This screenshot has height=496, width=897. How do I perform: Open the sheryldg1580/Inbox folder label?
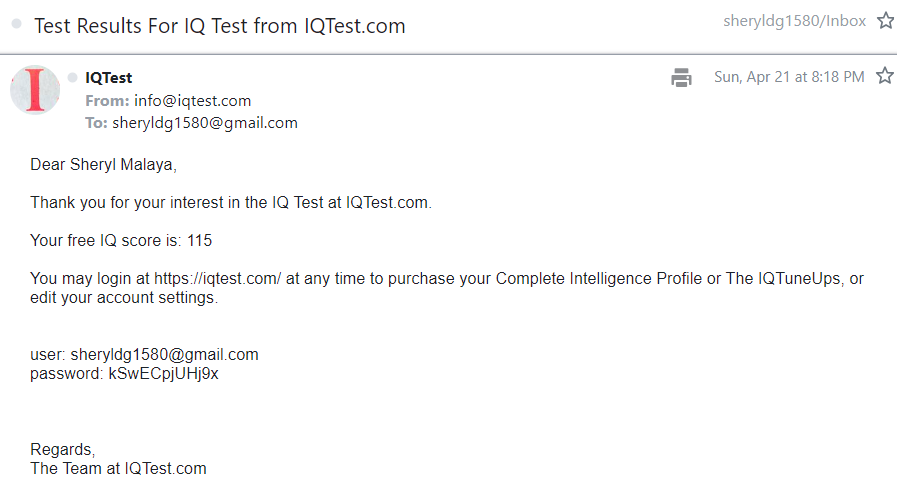[794, 21]
